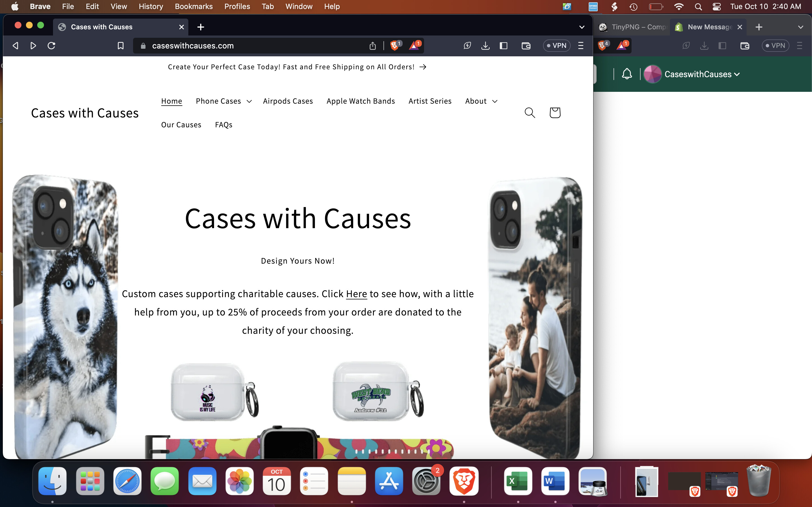
Task: Toggle the Brave VPN button
Action: point(556,46)
